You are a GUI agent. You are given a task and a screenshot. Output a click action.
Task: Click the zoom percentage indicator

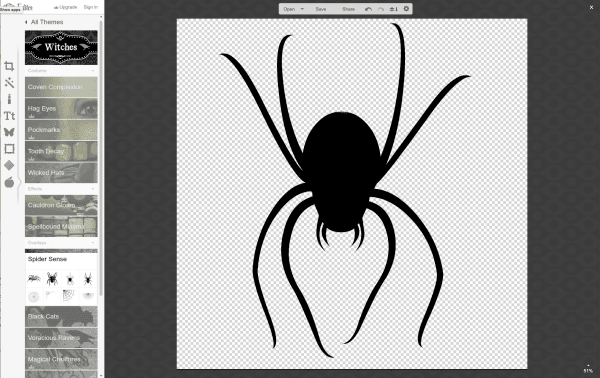[588, 371]
